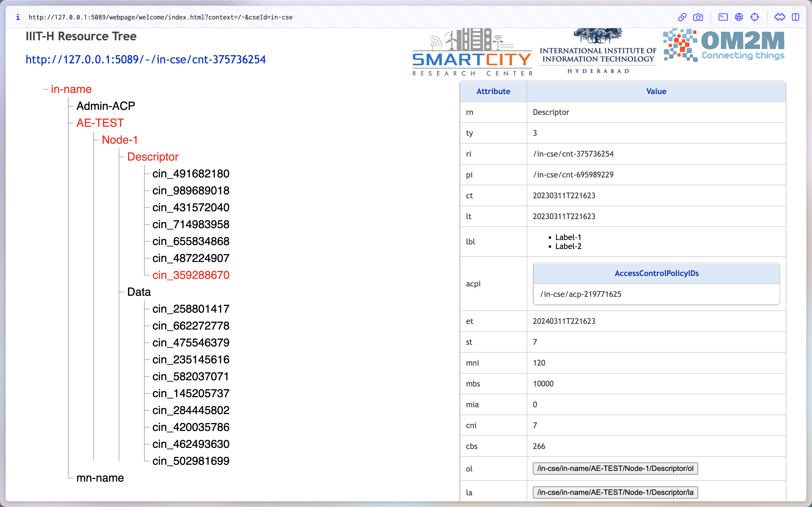Click the globe network icon

tap(738, 17)
